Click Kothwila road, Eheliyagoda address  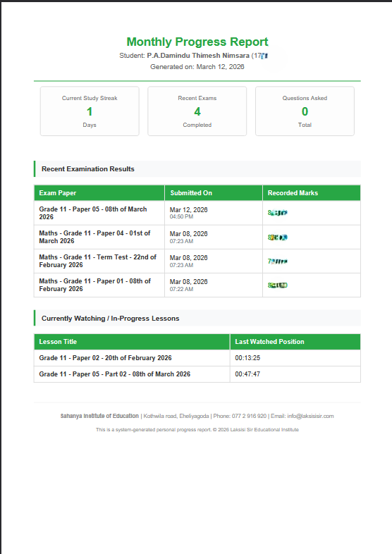coord(176,417)
